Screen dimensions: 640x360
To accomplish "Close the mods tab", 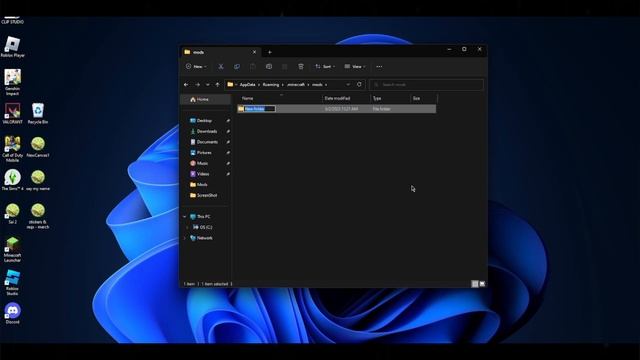I will coord(254,52).
